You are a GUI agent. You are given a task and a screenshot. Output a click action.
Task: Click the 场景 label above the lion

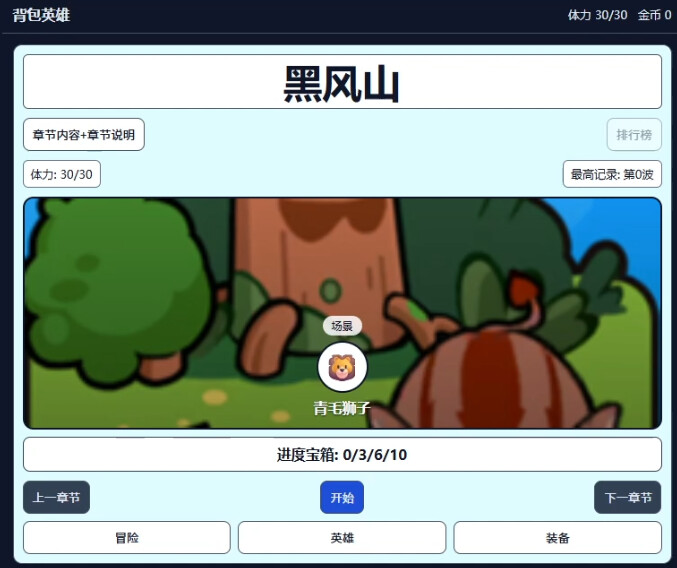342,326
